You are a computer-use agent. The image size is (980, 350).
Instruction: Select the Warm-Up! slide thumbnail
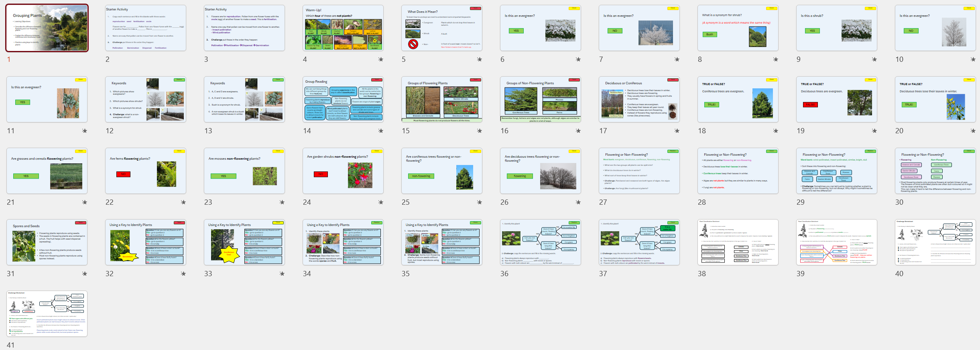(343, 28)
